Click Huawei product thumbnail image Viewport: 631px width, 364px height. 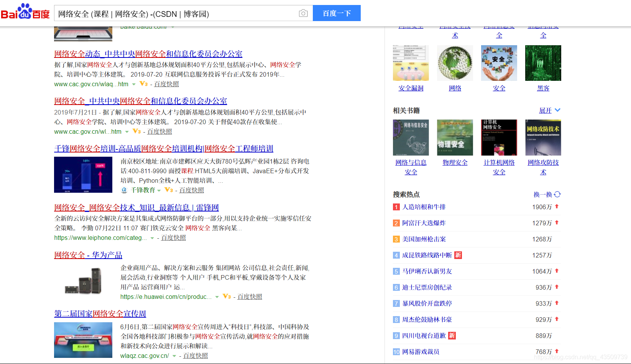pos(83,281)
